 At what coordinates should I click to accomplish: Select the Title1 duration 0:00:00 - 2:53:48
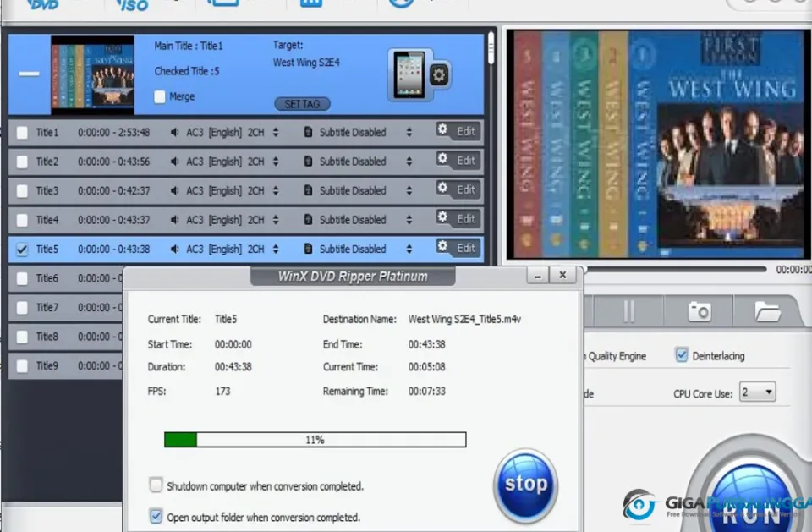(114, 133)
